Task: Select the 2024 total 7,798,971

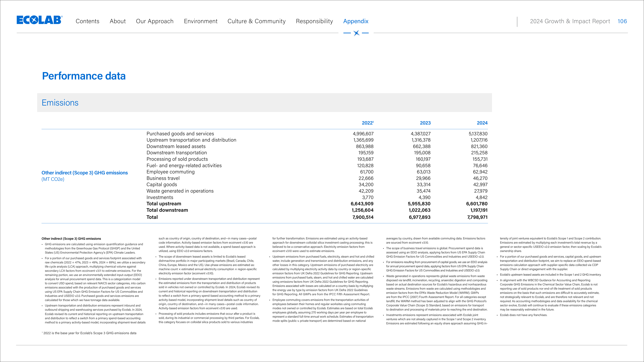Action: pos(477,217)
